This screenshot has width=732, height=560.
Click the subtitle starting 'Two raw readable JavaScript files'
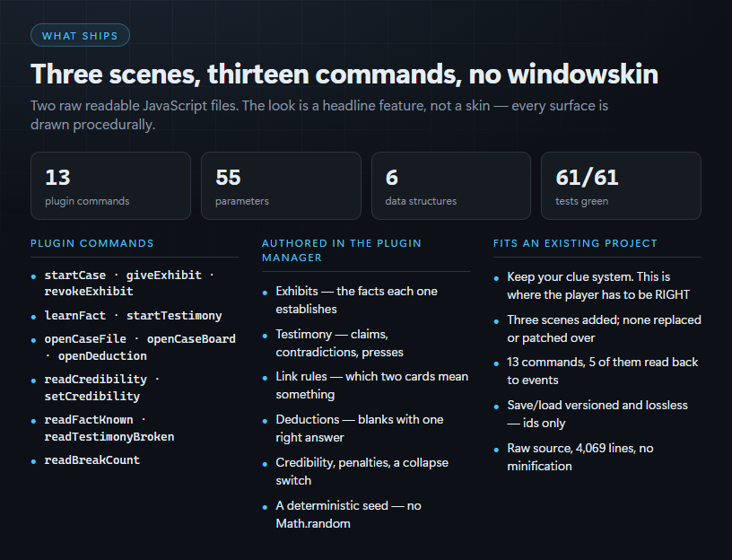pyautogui.click(x=319, y=115)
